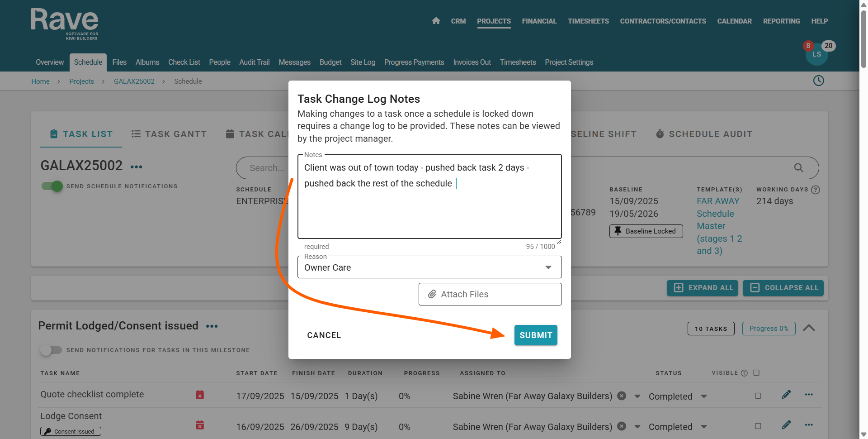Click the search magnifier icon
This screenshot has height=439, width=868.
(x=798, y=168)
